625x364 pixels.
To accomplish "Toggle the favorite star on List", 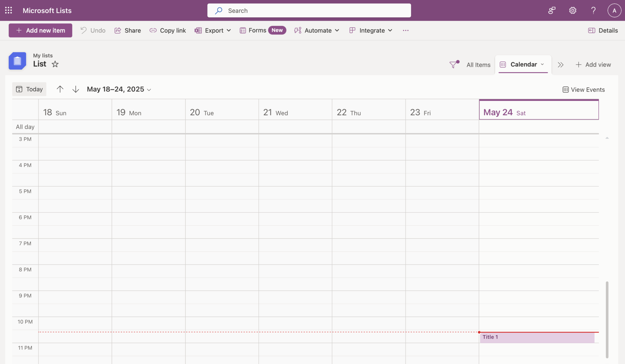I will [55, 64].
